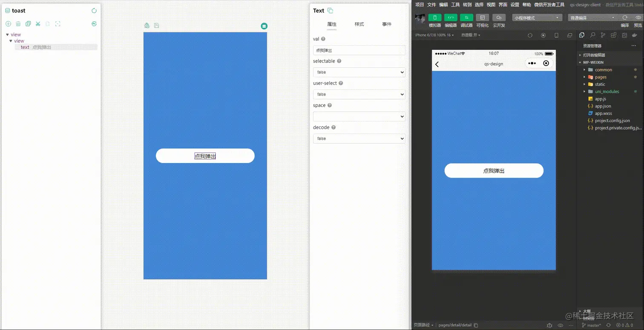Image resolution: width=644 pixels, height=330 pixels.
Task: Click the stop-record icon in the simulator bar
Action: point(543,35)
